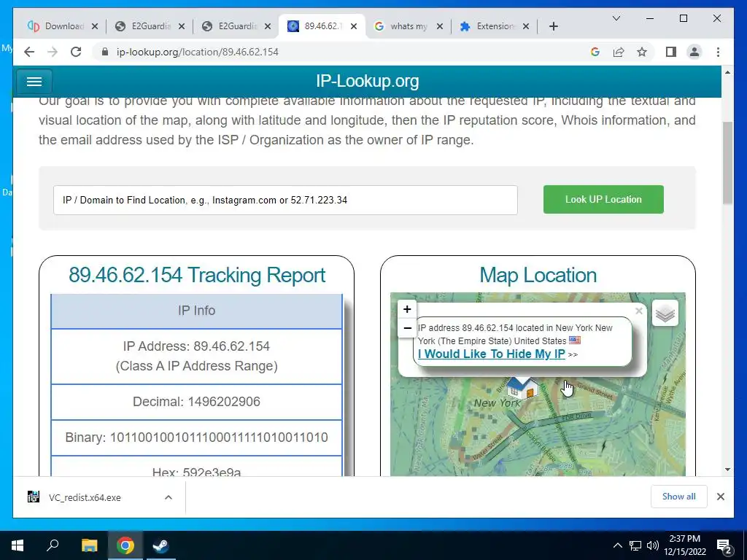Click the IP-Lookup.org header title
Screen dimensions: 747x560
click(x=368, y=81)
